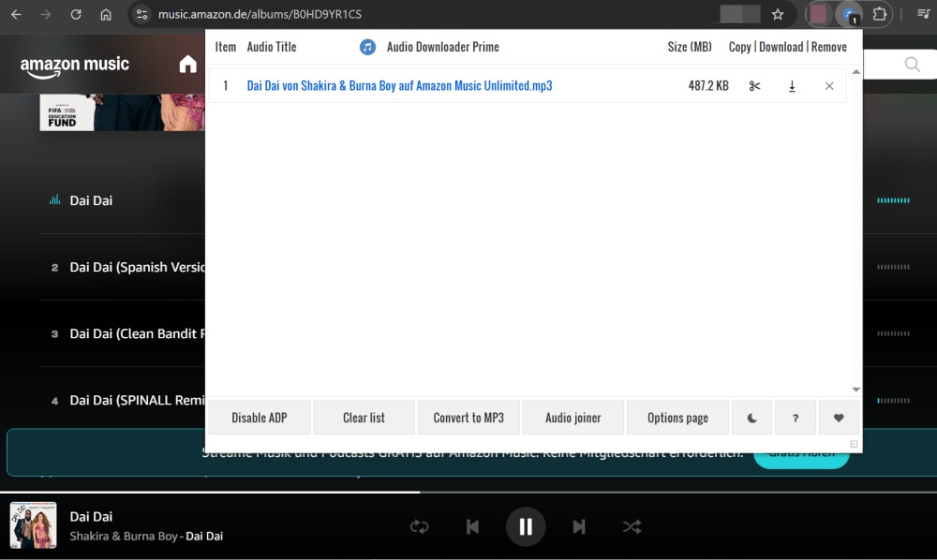
Task: Open help with the question mark button
Action: click(796, 418)
